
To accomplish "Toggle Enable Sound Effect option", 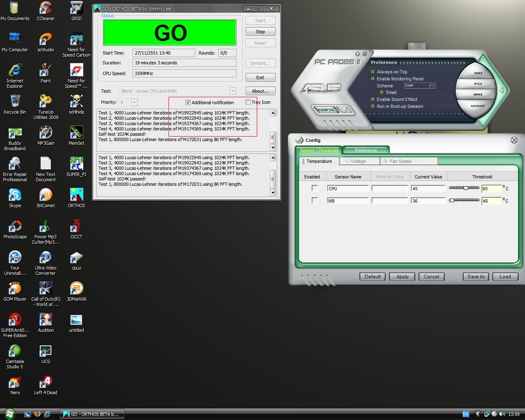I will 373,99.
